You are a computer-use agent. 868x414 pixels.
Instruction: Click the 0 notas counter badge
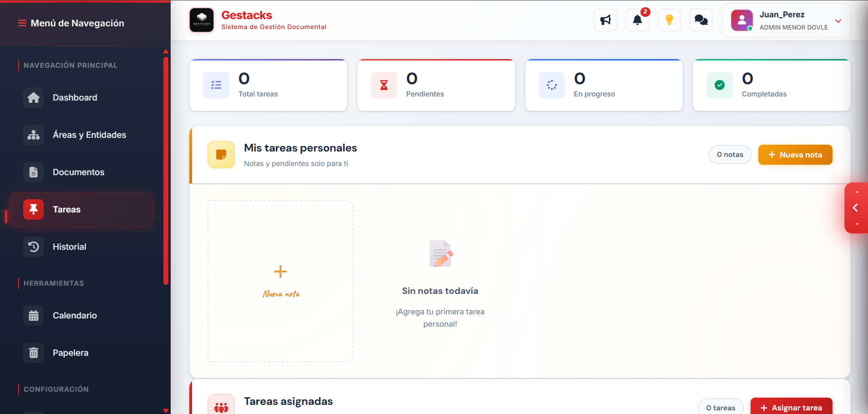click(730, 155)
